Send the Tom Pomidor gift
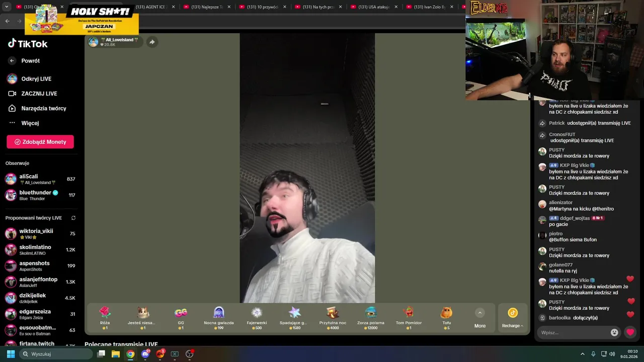 (409, 318)
